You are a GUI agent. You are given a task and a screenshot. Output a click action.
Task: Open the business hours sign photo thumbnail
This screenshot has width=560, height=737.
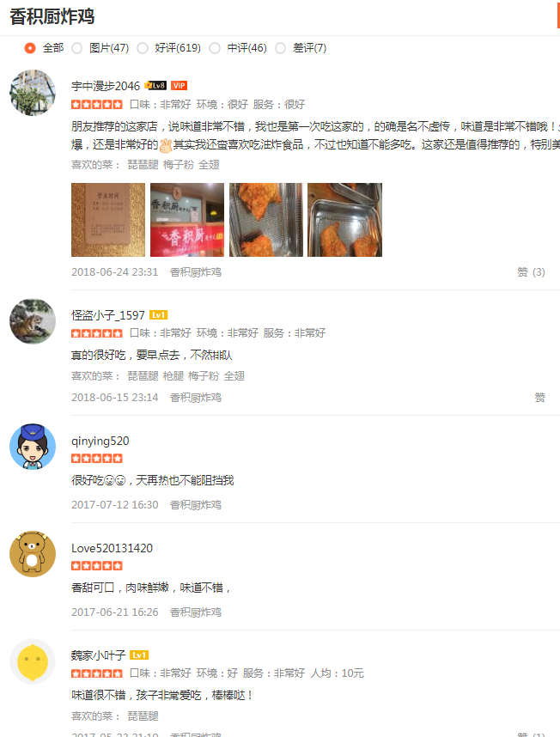(x=108, y=220)
